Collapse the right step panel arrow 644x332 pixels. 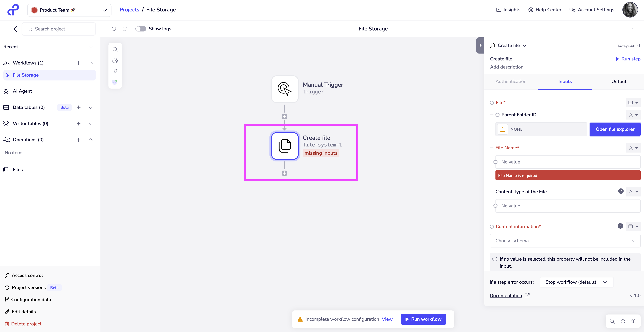point(480,45)
